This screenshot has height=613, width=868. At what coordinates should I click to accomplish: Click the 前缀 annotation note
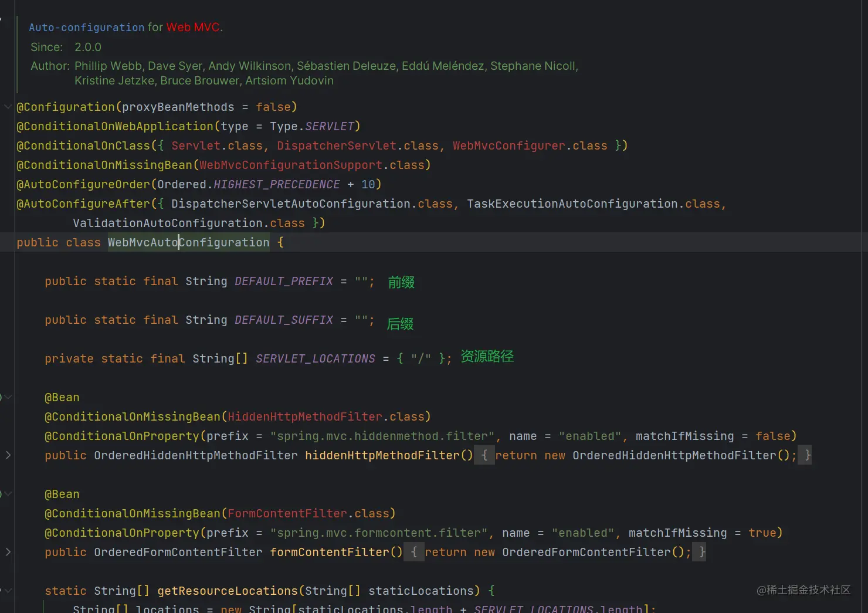pos(401,282)
